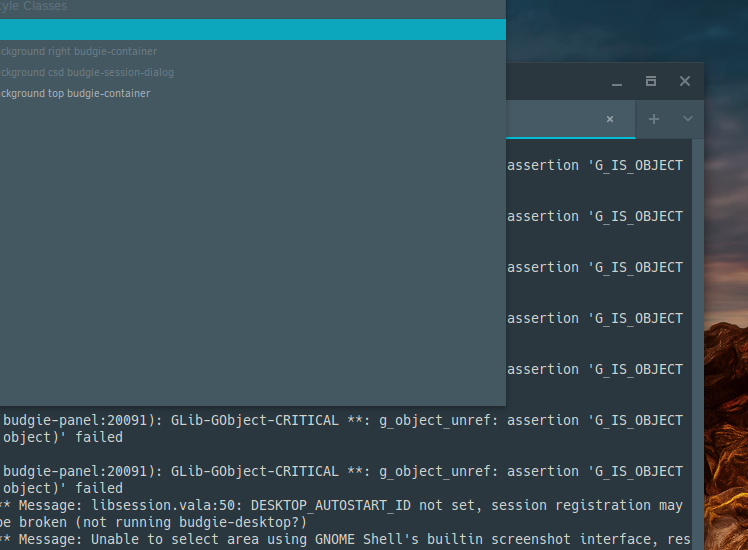Click the last 'object)' failed' terminal line
748x550 pixels.
pyautogui.click(x=62, y=488)
